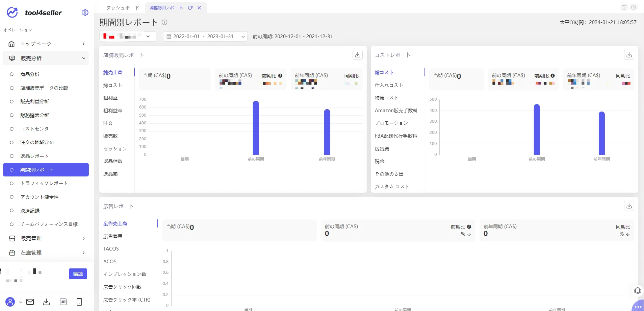
Task: Select 総コスト metric in 店舗販売レポート
Action: click(x=112, y=85)
